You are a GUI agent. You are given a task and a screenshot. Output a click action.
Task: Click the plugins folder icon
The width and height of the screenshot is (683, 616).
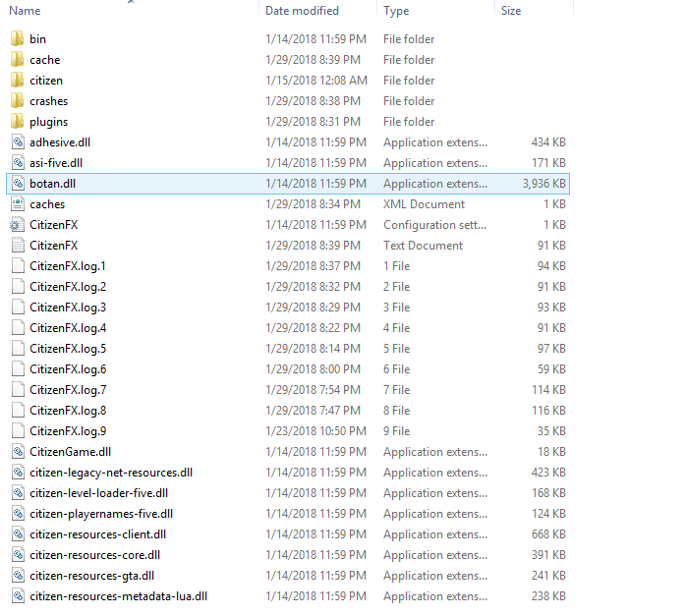coord(18,122)
